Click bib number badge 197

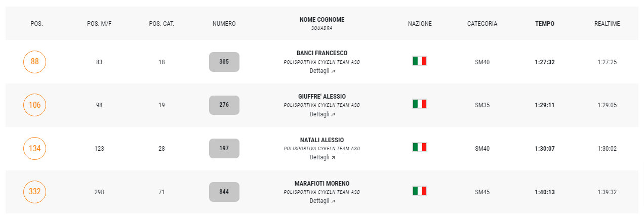(224, 149)
